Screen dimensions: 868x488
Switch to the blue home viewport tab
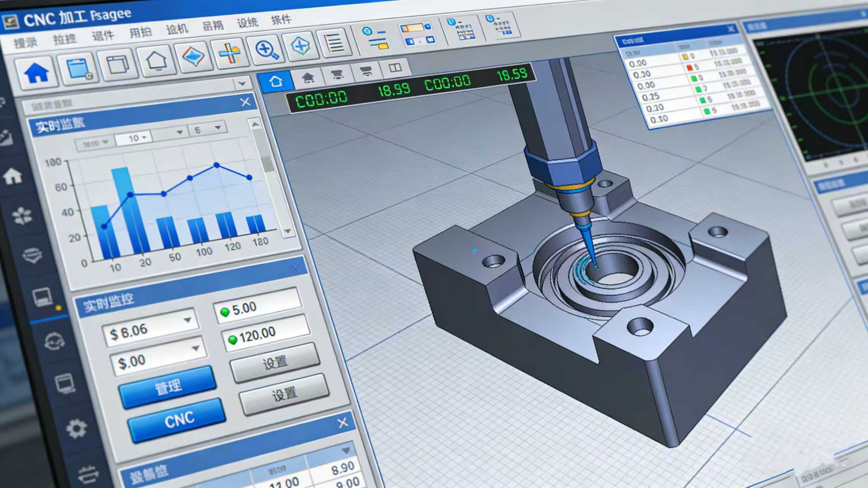[276, 81]
